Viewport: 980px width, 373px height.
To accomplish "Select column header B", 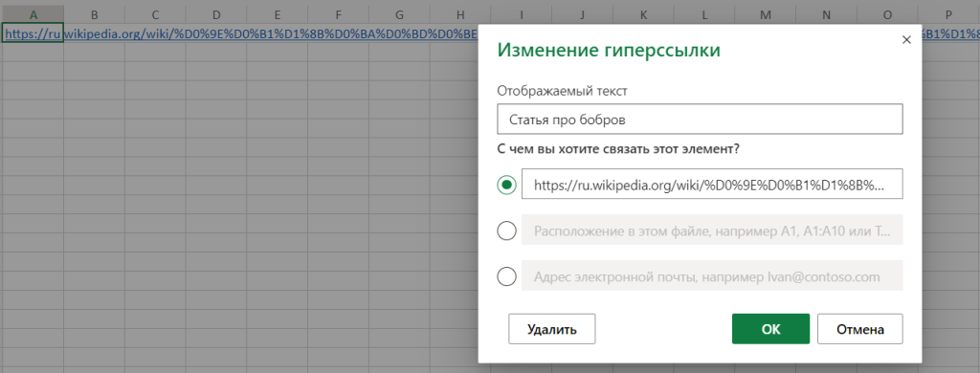I will (x=94, y=14).
